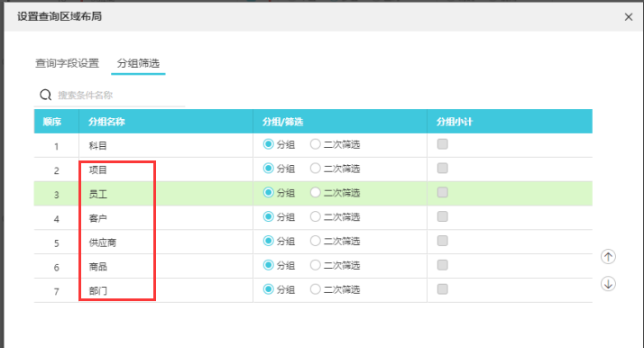Screen dimensions: 644x348
Task: Select 分组 radio for 科目 row
Action: 269,144
